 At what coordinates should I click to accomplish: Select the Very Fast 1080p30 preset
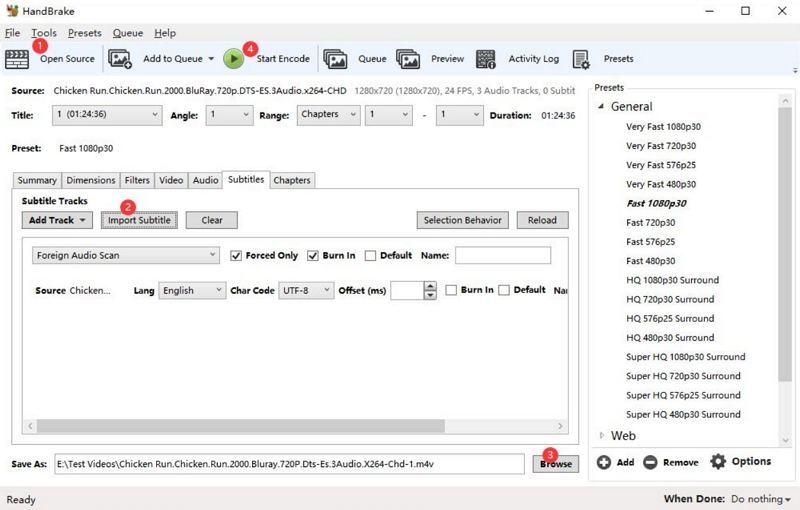[663, 126]
